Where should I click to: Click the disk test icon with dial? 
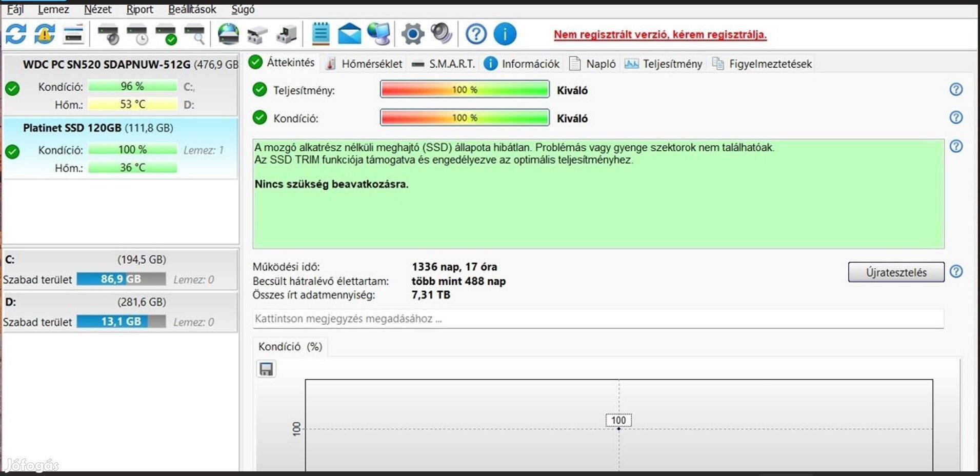108,34
